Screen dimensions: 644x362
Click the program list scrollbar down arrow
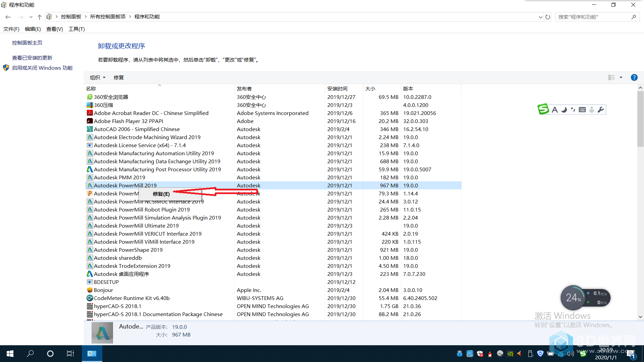click(x=640, y=317)
